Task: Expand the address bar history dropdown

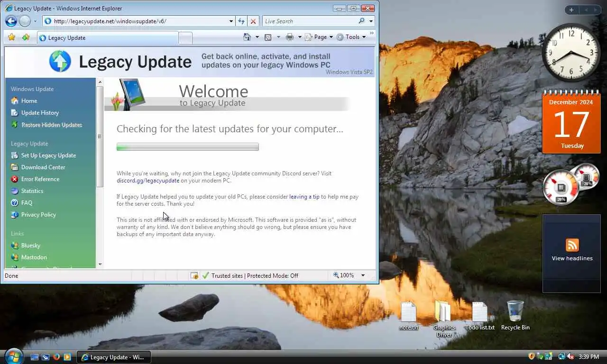Action: pyautogui.click(x=231, y=21)
